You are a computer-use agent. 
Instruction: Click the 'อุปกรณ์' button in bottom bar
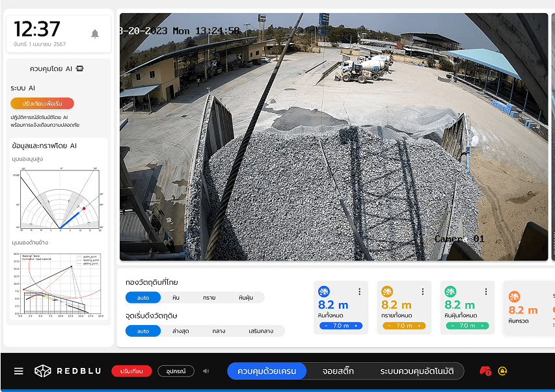pos(176,371)
